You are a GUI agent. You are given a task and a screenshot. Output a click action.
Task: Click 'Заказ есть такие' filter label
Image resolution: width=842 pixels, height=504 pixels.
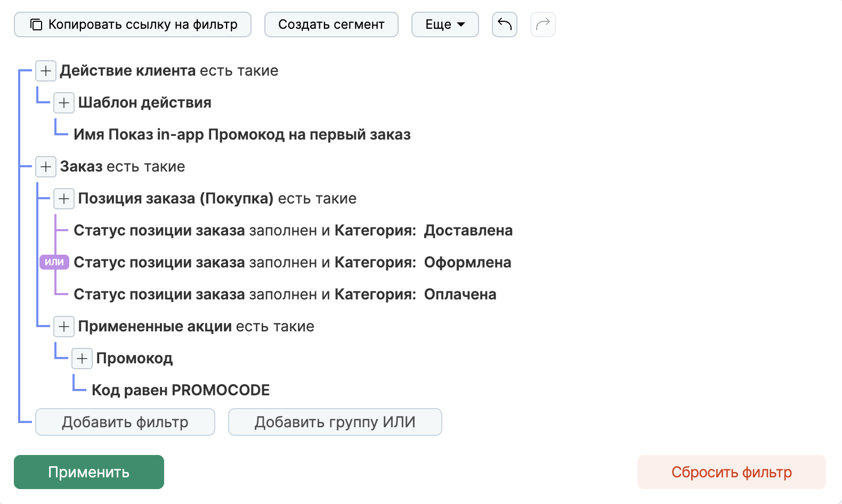click(x=123, y=167)
